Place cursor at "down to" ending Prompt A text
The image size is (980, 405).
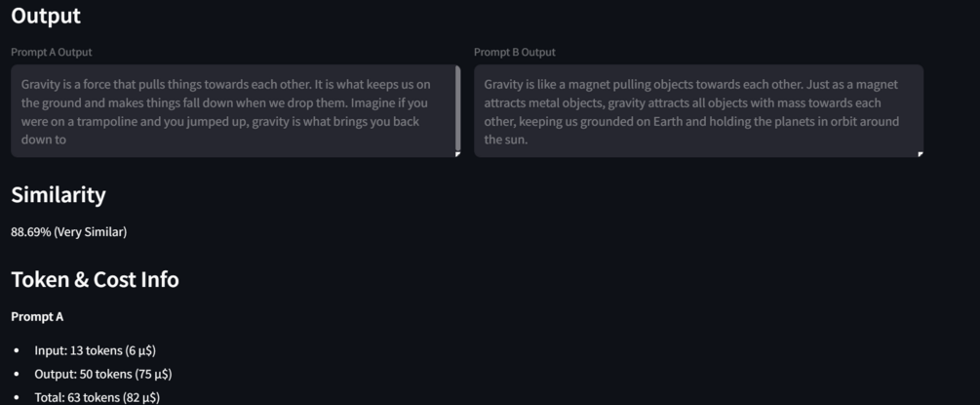tap(44, 140)
